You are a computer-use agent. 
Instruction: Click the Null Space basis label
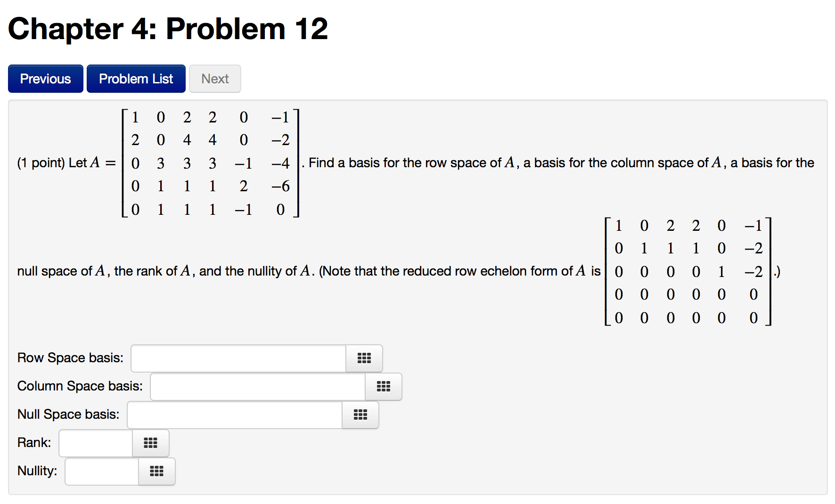coord(68,415)
